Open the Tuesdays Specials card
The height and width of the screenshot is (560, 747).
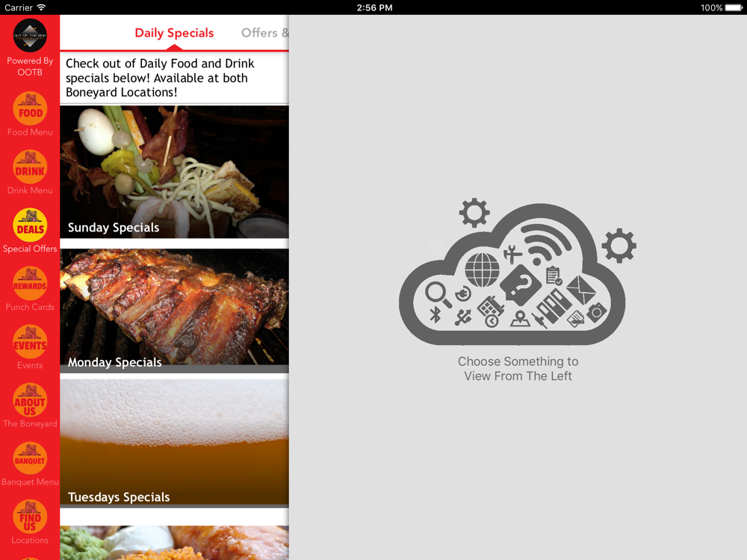pyautogui.click(x=174, y=443)
